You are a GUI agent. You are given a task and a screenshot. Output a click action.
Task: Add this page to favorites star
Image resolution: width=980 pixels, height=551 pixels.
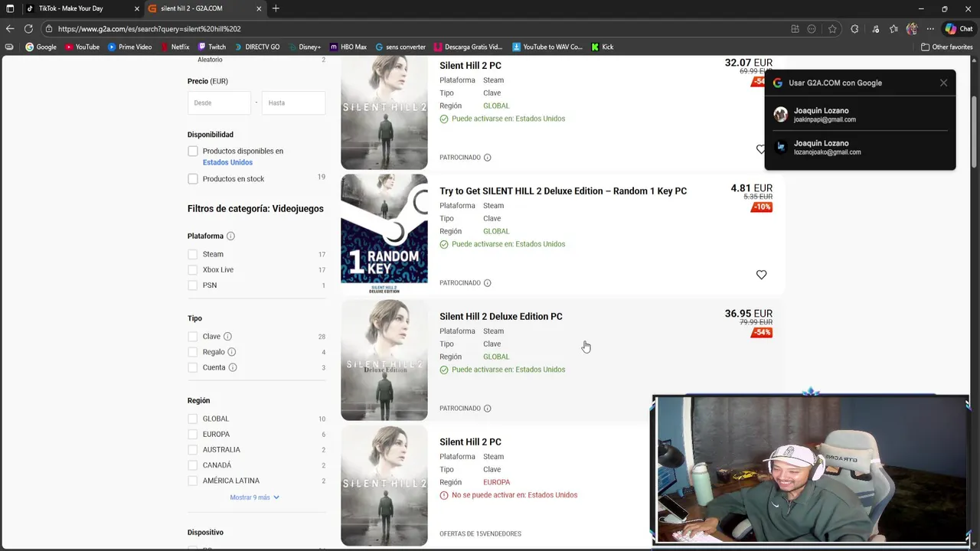click(x=832, y=29)
